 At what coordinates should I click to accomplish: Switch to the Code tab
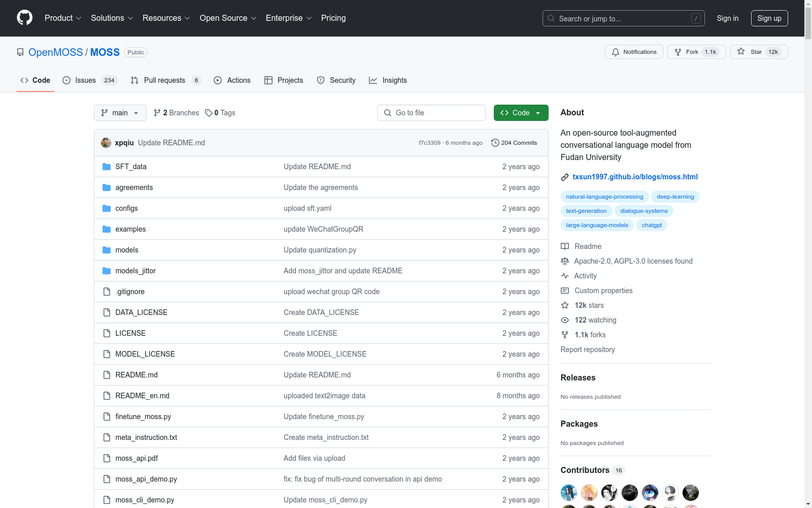click(x=36, y=80)
